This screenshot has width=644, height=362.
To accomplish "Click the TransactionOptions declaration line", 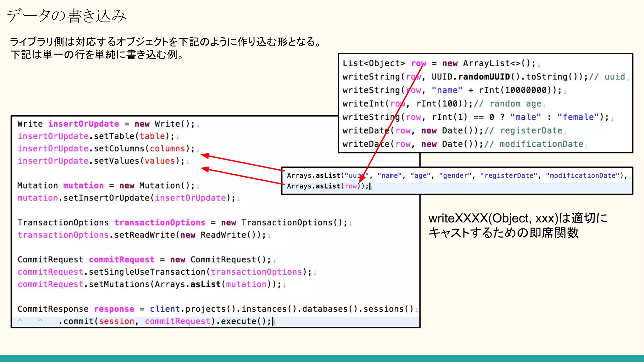I will tap(182, 222).
